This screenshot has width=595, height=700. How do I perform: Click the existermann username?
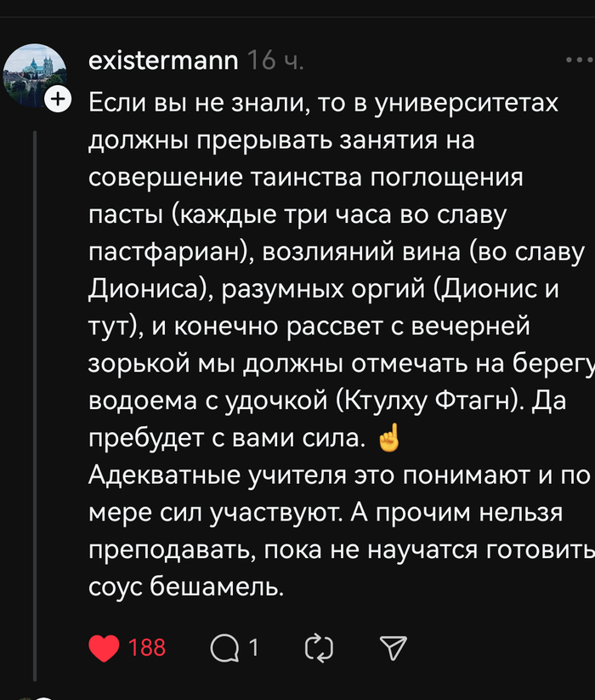pyautogui.click(x=163, y=60)
